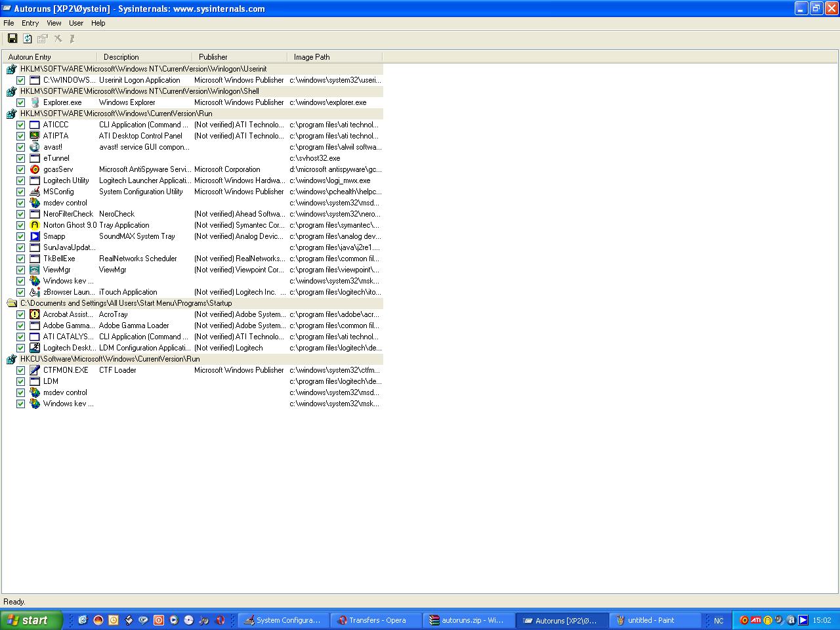Open the Help menu

pyautogui.click(x=98, y=23)
